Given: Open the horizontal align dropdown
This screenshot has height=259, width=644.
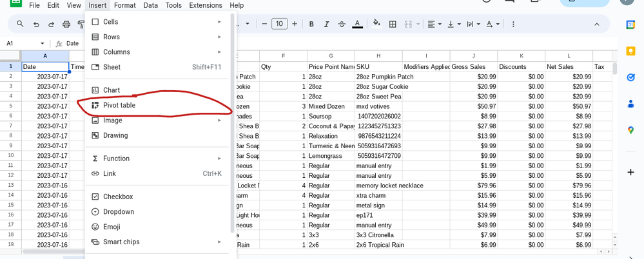Looking at the screenshot, I should (434, 24).
